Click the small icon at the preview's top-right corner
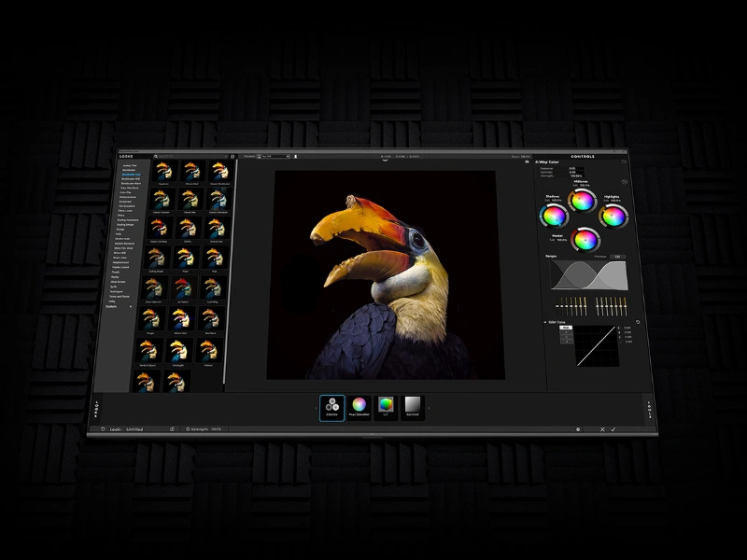 click(527, 161)
